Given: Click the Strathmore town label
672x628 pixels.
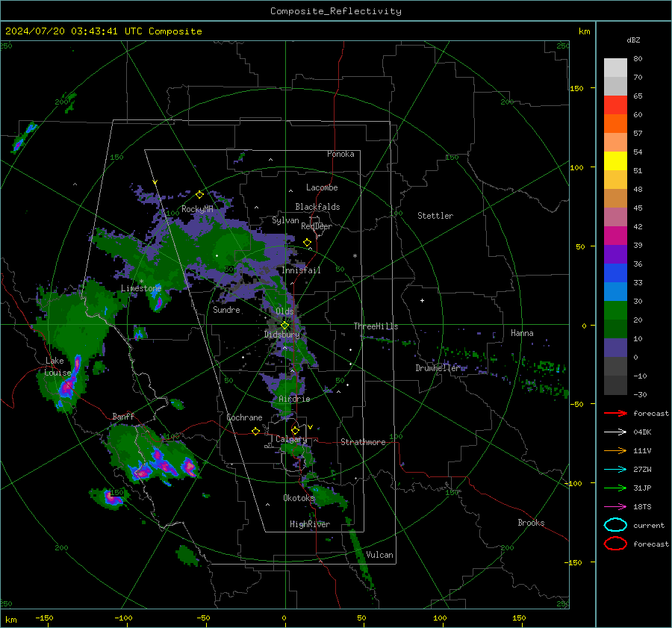Looking at the screenshot, I should 363,442.
